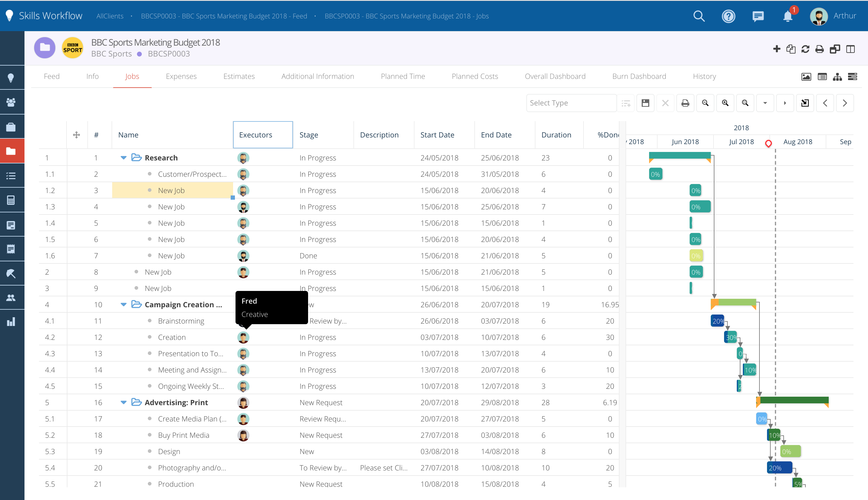This screenshot has width=868, height=500.
Task: Switch to the Planned Costs tab
Action: (x=475, y=76)
